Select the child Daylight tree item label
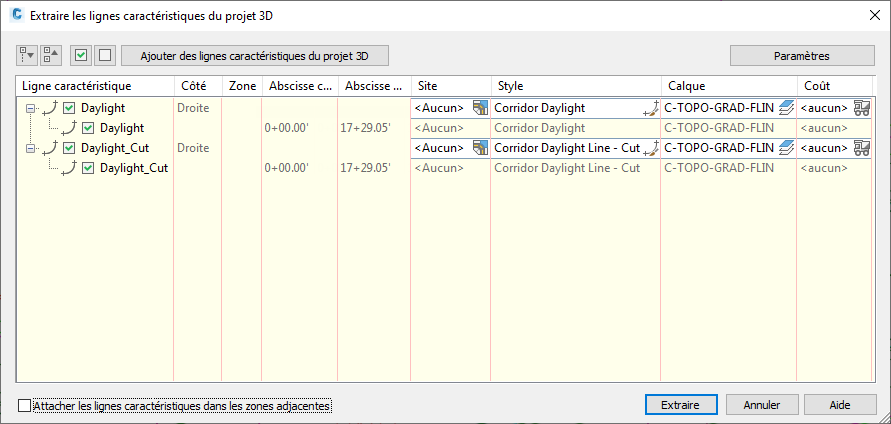 click(122, 128)
